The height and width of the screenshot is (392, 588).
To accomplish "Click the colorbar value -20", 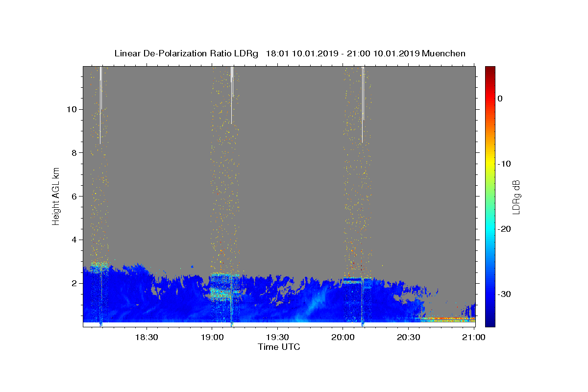I will point(504,229).
